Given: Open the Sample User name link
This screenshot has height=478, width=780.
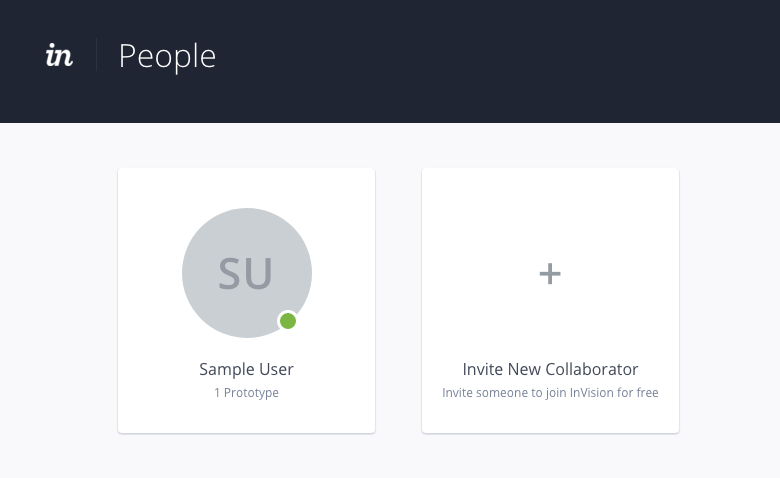Looking at the screenshot, I should 246,369.
